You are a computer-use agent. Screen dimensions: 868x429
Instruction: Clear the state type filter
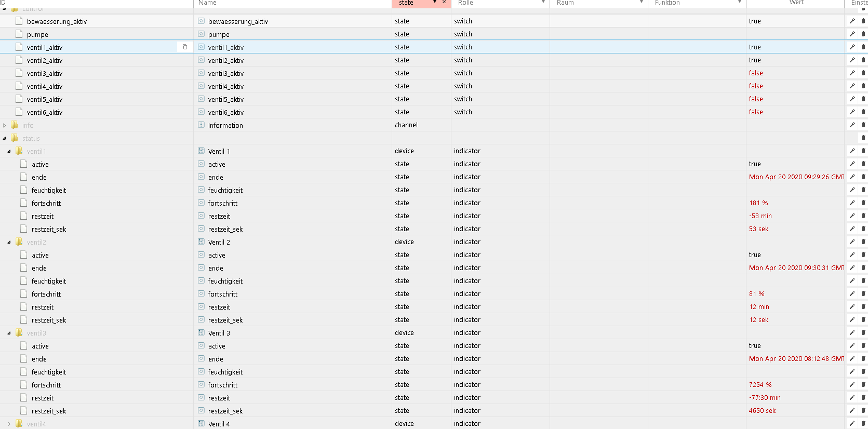click(x=444, y=3)
